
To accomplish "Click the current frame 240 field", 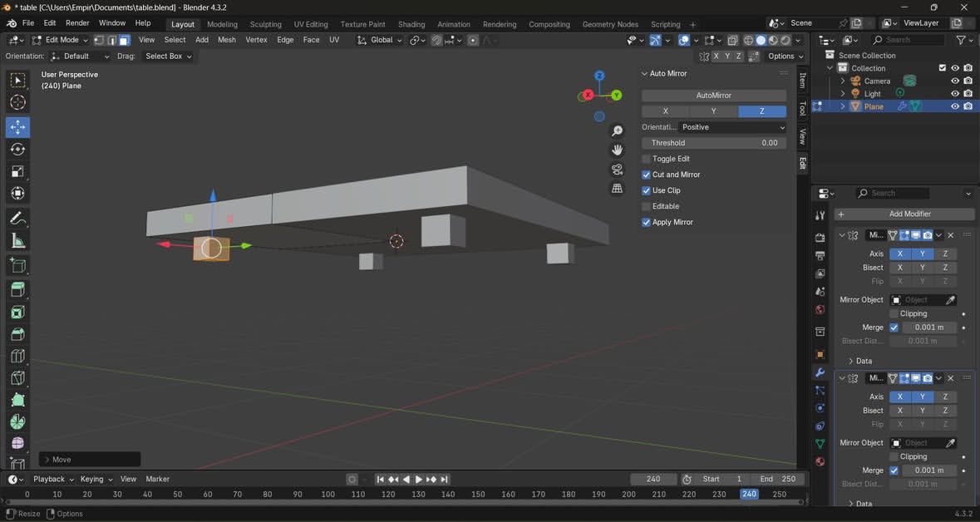I will click(x=653, y=480).
